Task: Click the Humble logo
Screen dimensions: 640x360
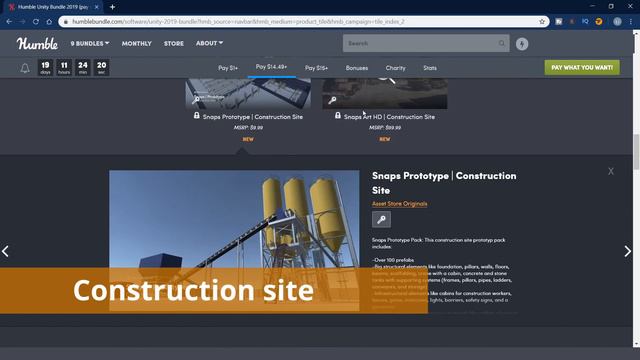Action: click(x=37, y=44)
